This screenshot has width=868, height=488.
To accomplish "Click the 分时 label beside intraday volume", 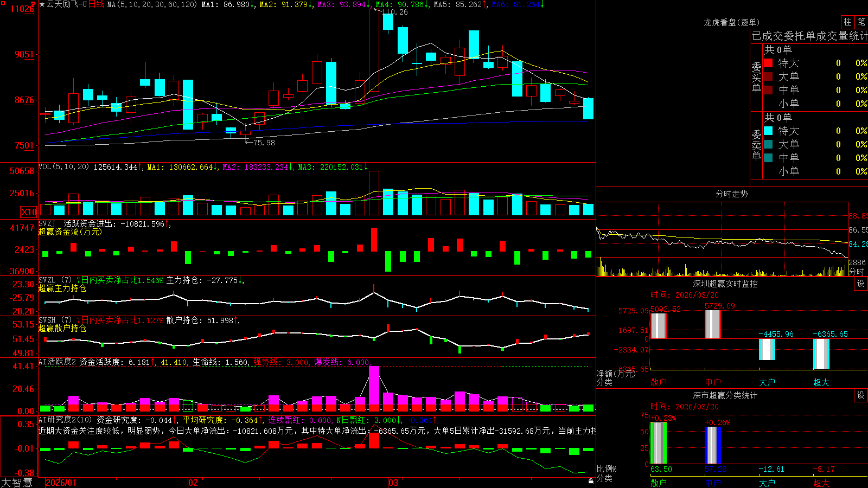I will tap(857, 272).
